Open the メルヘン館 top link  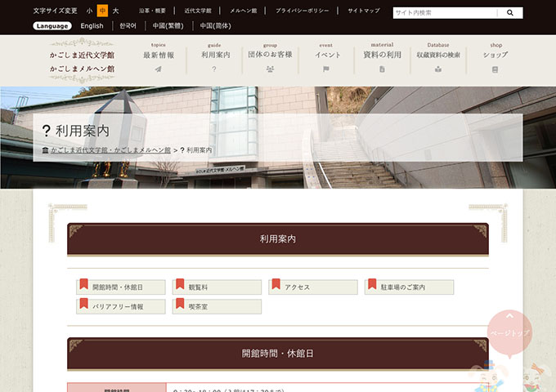[x=244, y=11]
